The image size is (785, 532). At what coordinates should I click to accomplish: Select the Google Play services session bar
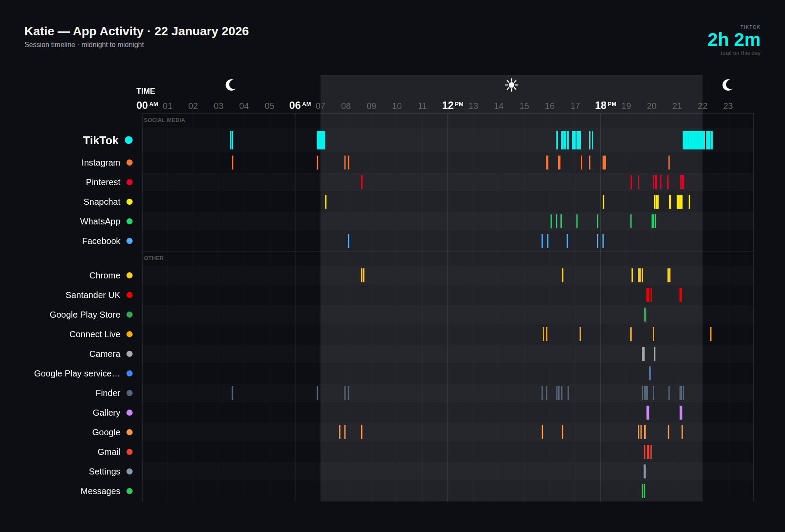click(650, 373)
